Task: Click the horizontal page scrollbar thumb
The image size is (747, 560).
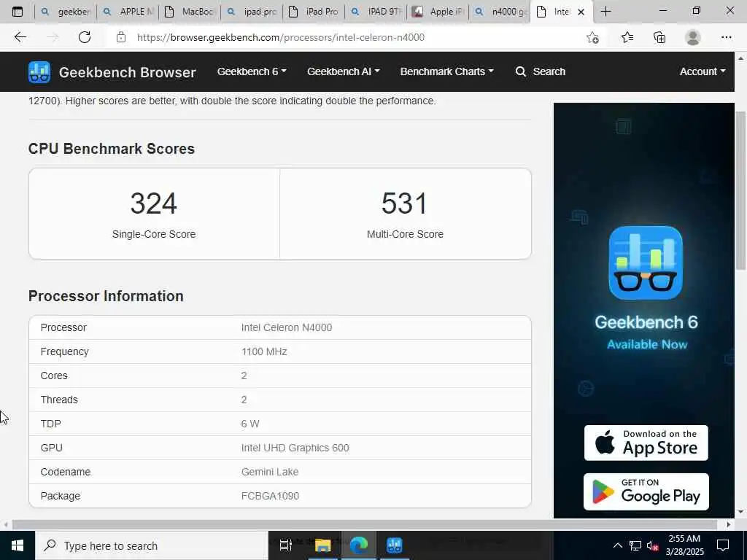Action: (x=365, y=524)
